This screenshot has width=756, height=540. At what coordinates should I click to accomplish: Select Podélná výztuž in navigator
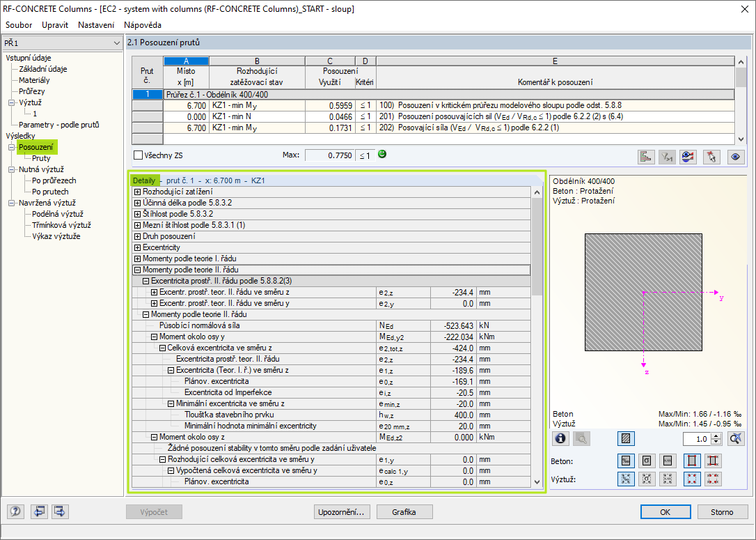[x=58, y=214]
